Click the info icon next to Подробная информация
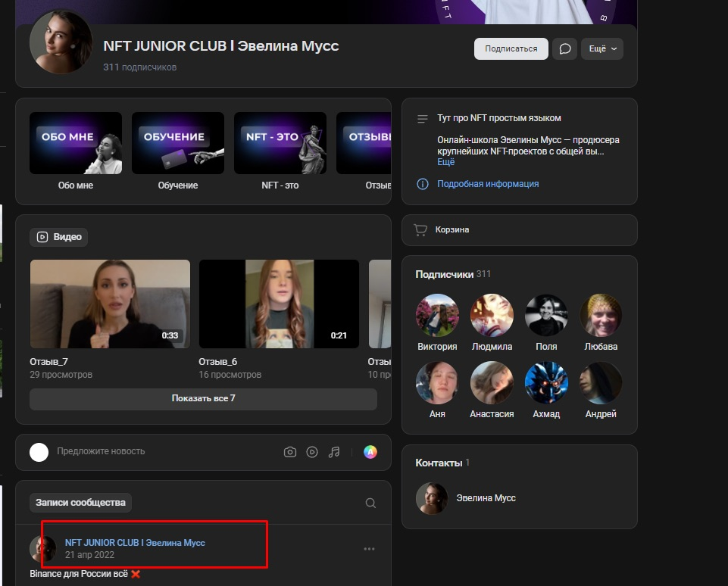The width and height of the screenshot is (728, 586). coord(423,184)
